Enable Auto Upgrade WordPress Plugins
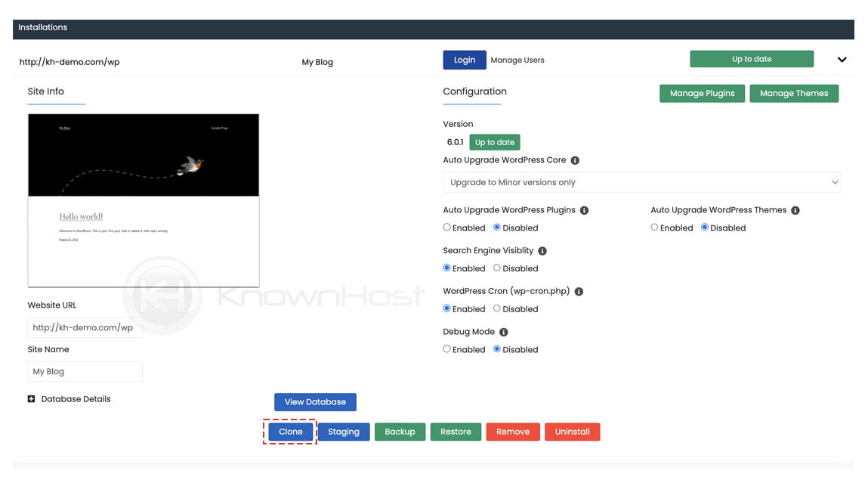This screenshot has width=868, height=483. (x=446, y=228)
